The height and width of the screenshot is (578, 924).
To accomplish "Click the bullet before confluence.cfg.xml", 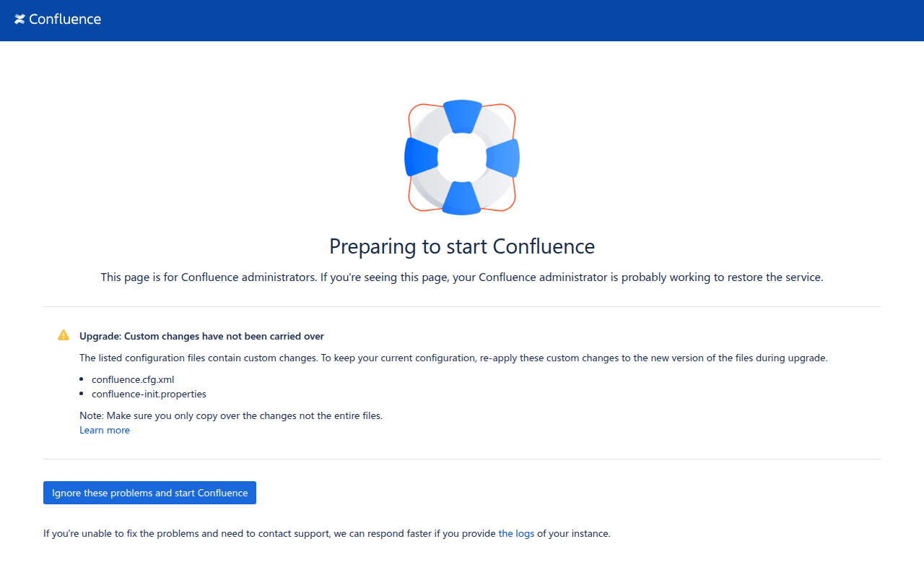I will pyautogui.click(x=82, y=379).
